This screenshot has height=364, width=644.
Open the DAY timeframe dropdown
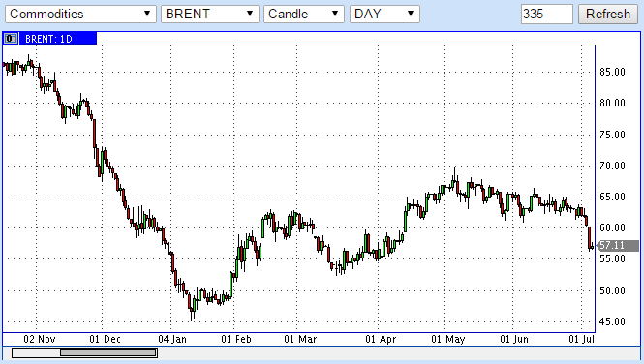(x=384, y=14)
